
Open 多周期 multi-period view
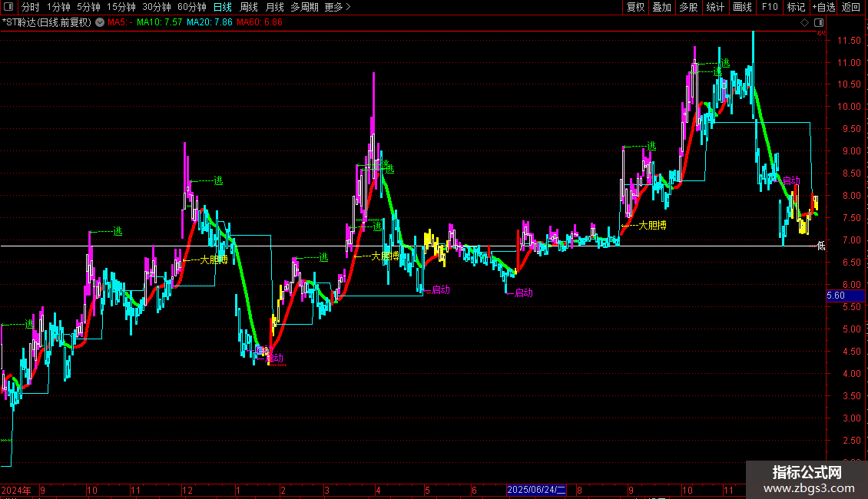pos(304,7)
